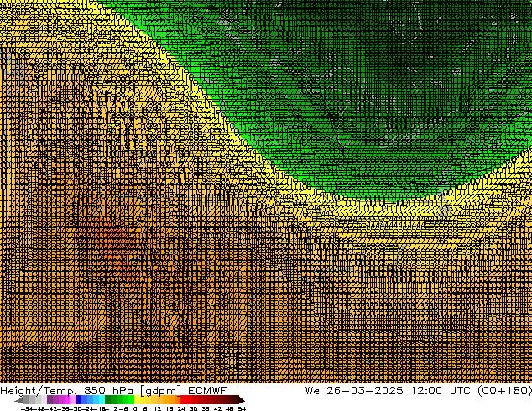Viewport: 532px width, 411px height.
Task: Click the dark purple swatch above the -42 label
Action: tap(50, 399)
